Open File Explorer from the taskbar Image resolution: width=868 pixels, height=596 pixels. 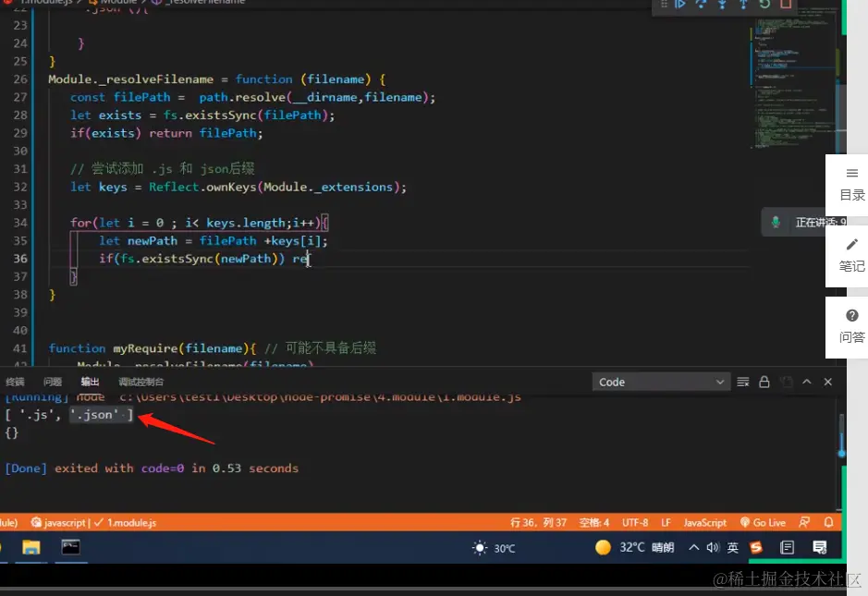(x=31, y=548)
